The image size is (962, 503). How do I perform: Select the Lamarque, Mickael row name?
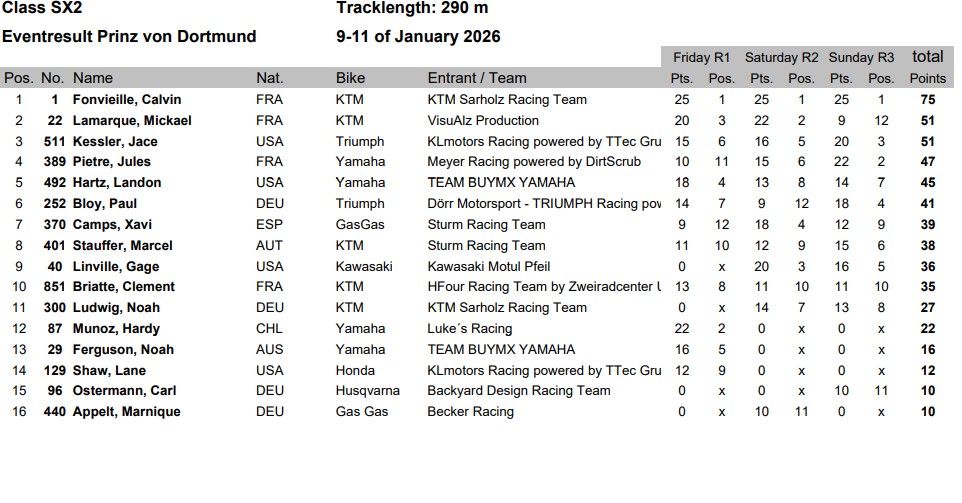[132, 121]
